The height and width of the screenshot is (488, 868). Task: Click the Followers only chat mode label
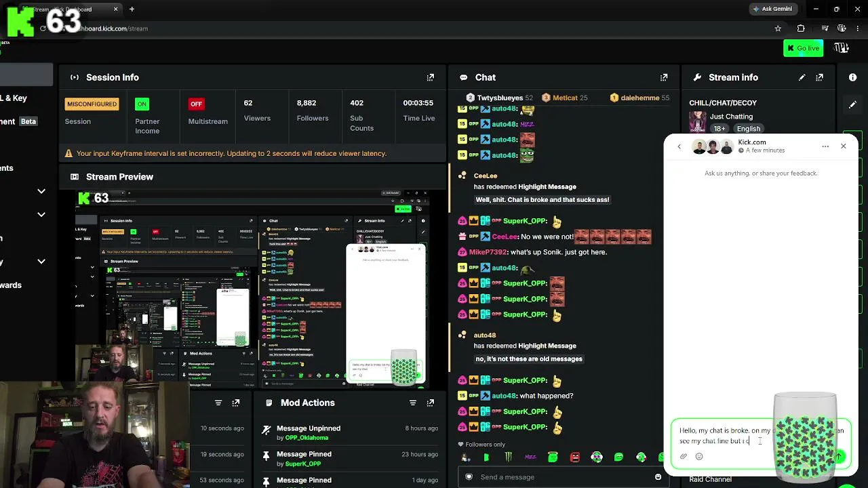click(x=481, y=445)
